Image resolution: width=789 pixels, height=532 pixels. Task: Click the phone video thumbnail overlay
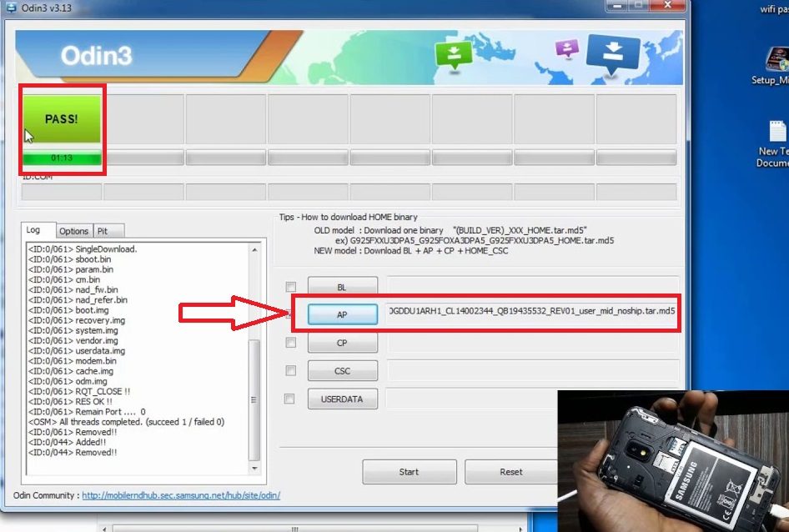[x=673, y=460]
